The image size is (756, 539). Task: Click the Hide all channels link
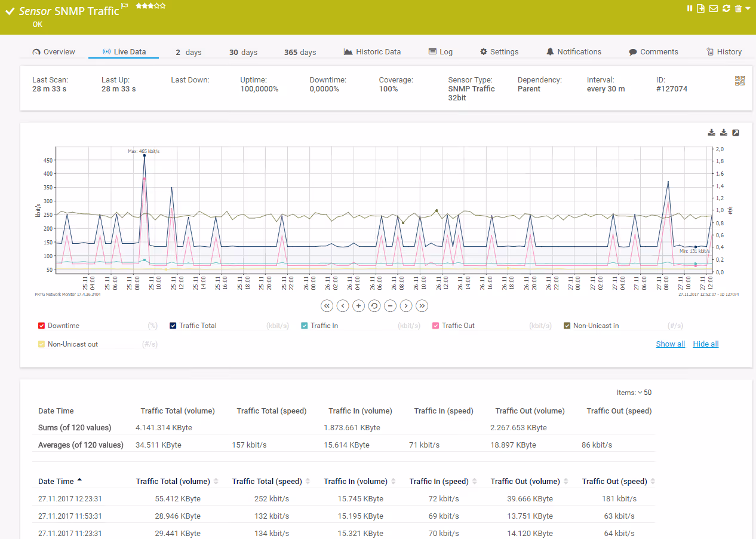(705, 344)
